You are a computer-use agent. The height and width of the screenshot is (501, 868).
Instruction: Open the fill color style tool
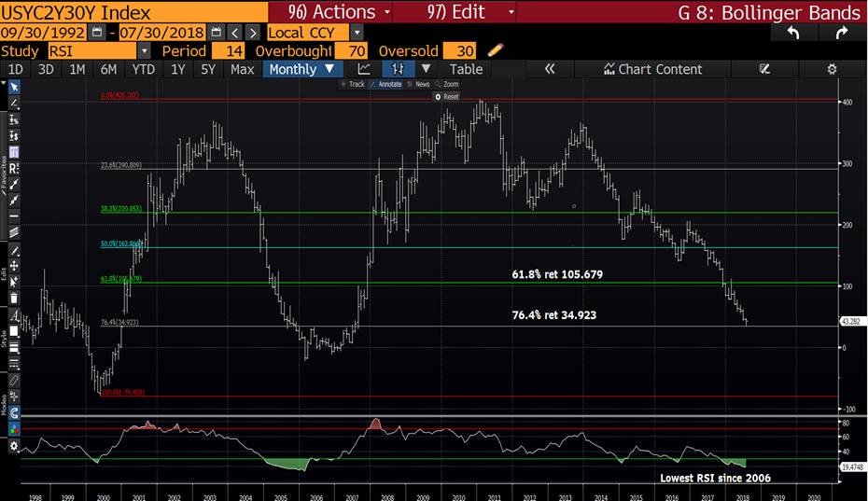[x=14, y=331]
